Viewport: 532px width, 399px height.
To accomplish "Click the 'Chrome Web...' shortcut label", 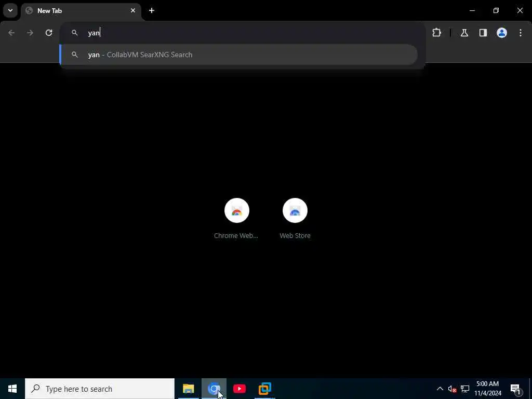I will tap(236, 235).
